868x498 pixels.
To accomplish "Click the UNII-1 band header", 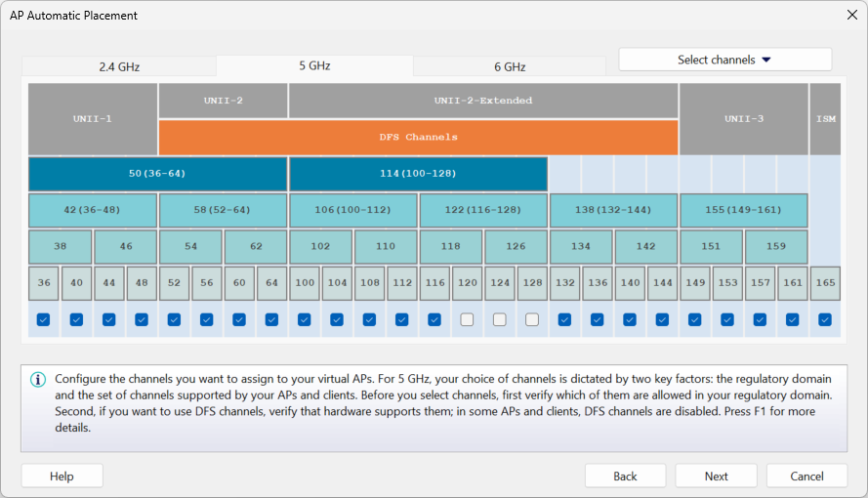I will (93, 119).
